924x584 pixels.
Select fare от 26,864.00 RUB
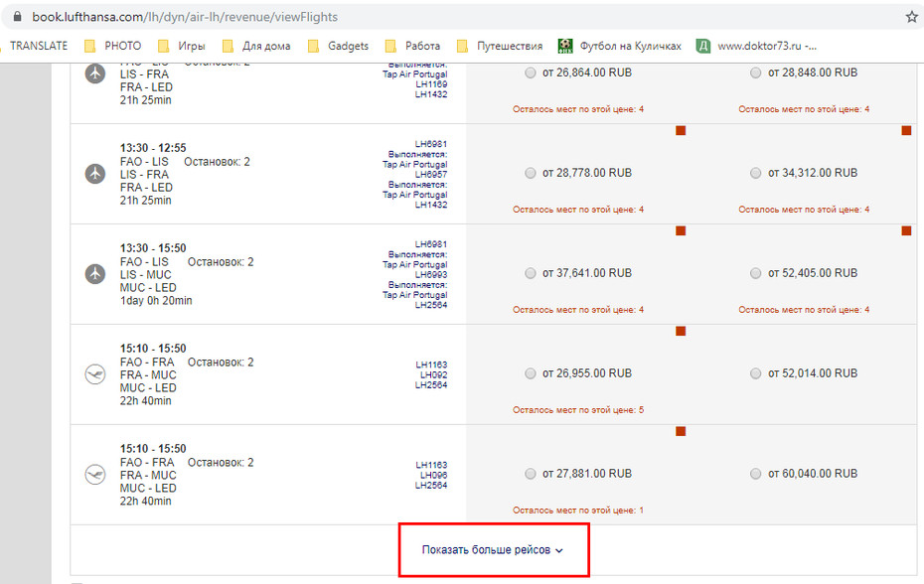pos(531,73)
